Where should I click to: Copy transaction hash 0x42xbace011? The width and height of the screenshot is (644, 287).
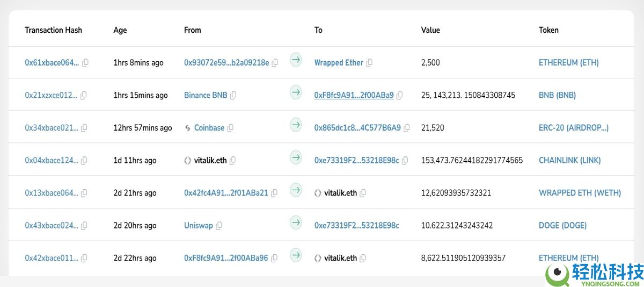[x=84, y=258]
